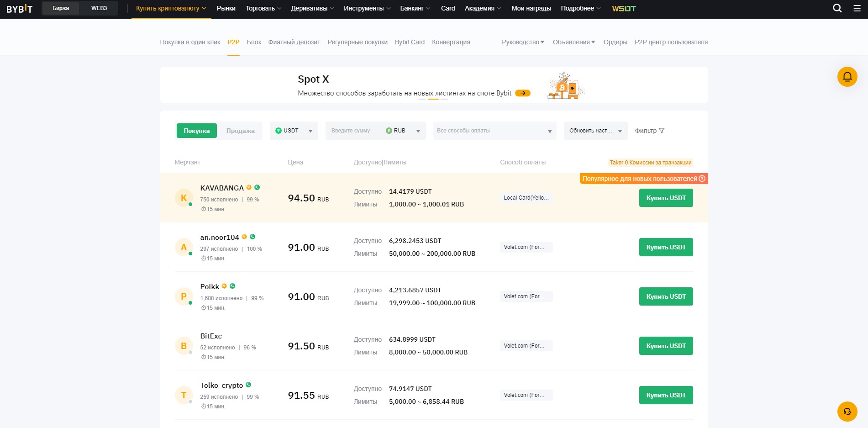Open the RUB currency dropdown
This screenshot has height=428, width=868.
click(x=403, y=131)
